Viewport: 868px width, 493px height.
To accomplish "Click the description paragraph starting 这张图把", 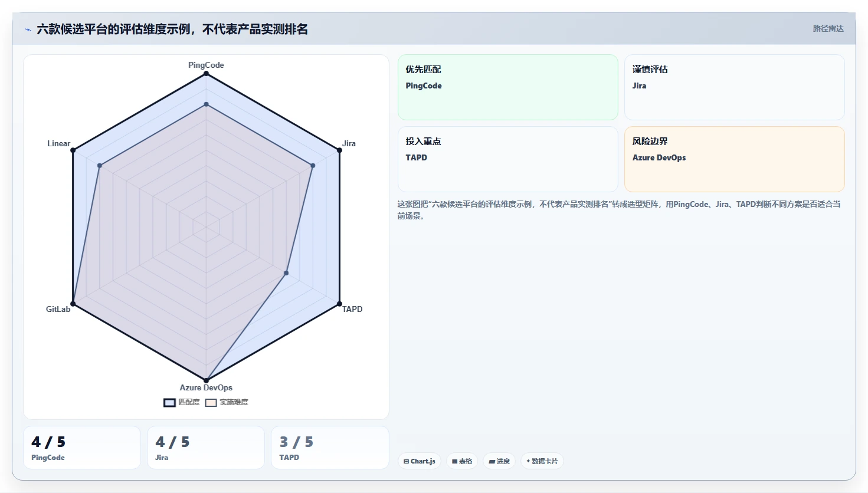I will coord(619,210).
